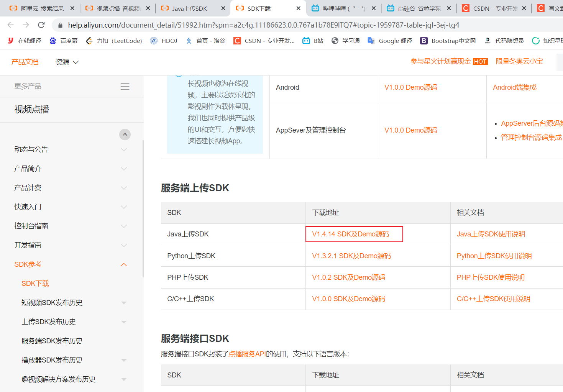Open the Bootstrap中文网 bookmark

[448, 41]
